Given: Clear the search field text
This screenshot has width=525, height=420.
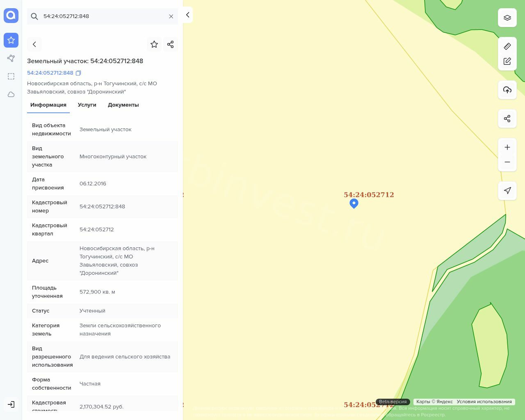Looking at the screenshot, I should coord(171,16).
